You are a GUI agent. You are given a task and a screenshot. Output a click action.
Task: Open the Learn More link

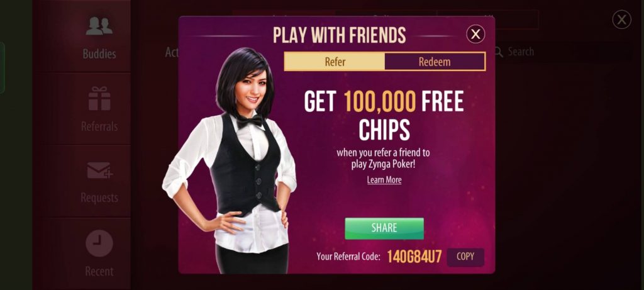click(x=384, y=180)
